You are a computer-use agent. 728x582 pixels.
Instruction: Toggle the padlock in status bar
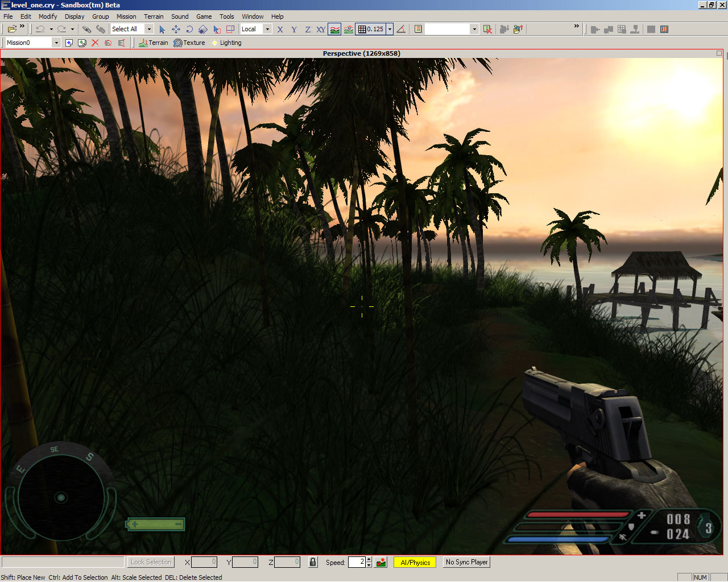pos(313,562)
